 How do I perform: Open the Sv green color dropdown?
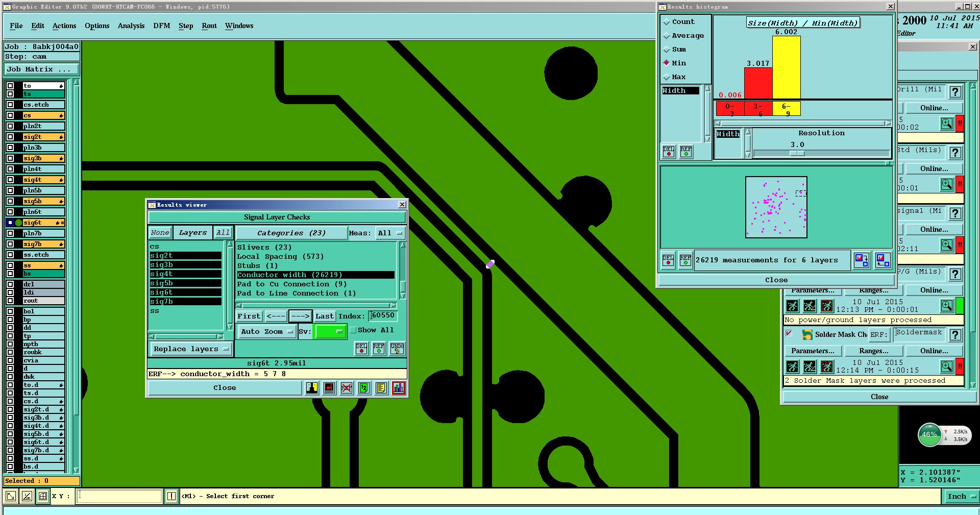[331, 332]
